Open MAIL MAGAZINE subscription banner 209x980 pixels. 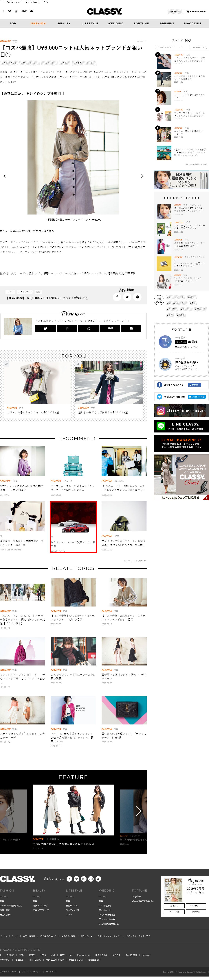(181, 444)
